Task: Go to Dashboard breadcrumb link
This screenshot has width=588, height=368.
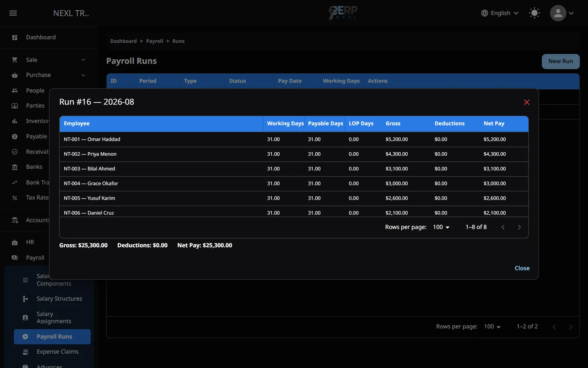Action: (x=123, y=41)
